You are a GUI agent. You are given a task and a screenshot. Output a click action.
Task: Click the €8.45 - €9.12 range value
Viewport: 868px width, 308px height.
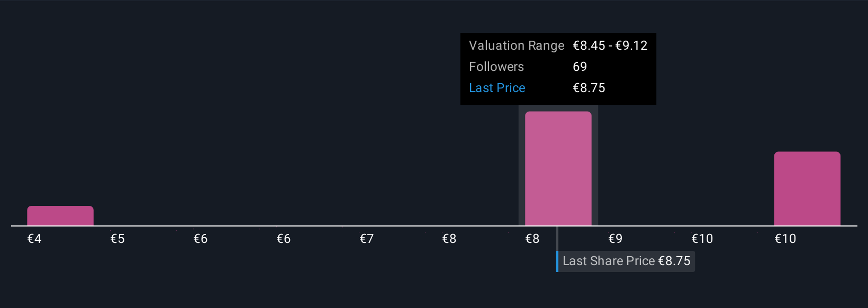[610, 46]
